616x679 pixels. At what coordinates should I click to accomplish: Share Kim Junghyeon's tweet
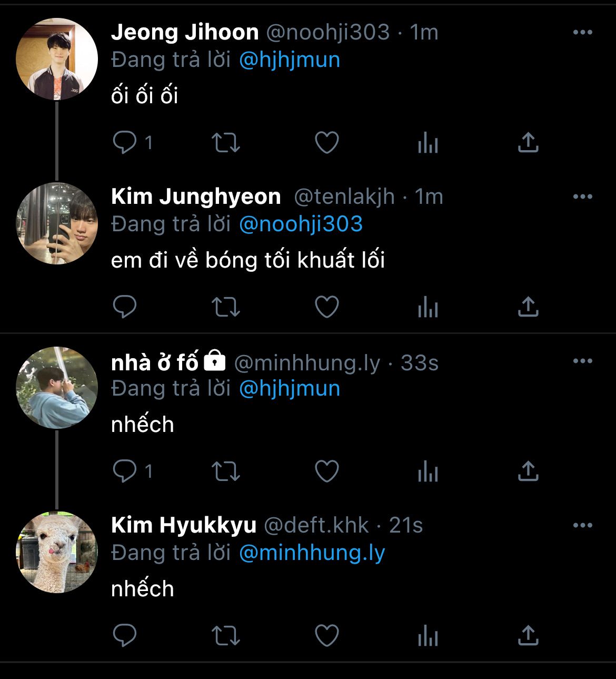click(x=528, y=307)
